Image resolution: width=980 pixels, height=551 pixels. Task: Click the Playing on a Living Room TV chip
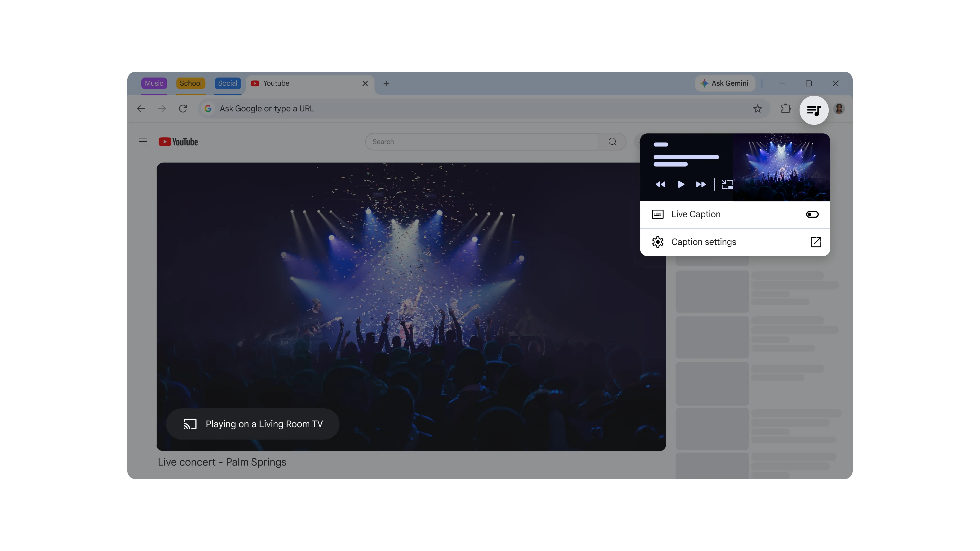253,424
